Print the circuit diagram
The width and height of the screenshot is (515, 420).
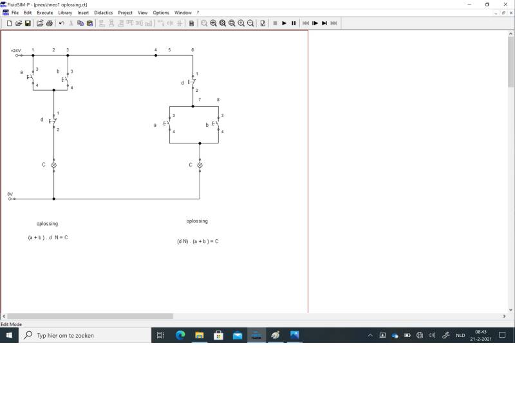(49, 23)
